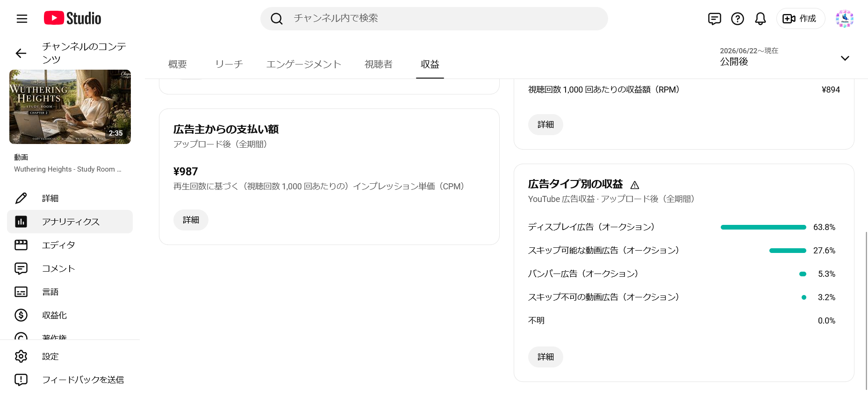The width and height of the screenshot is (868, 396).
Task: Open the notifications bell
Action: point(760,19)
